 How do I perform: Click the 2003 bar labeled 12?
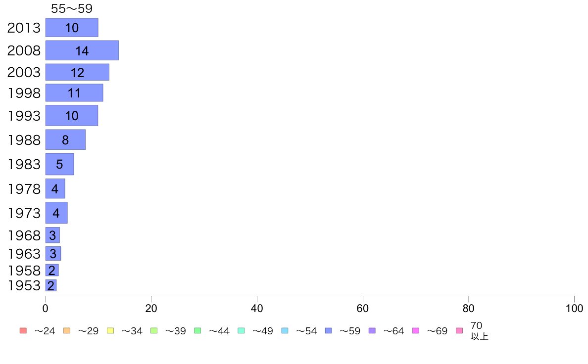(77, 72)
